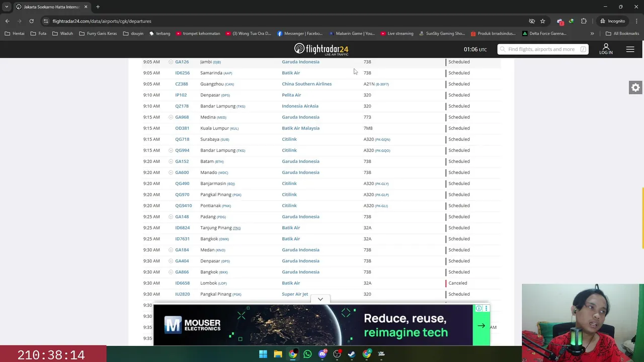Open the All Bookmarks folder

pyautogui.click(x=622, y=34)
